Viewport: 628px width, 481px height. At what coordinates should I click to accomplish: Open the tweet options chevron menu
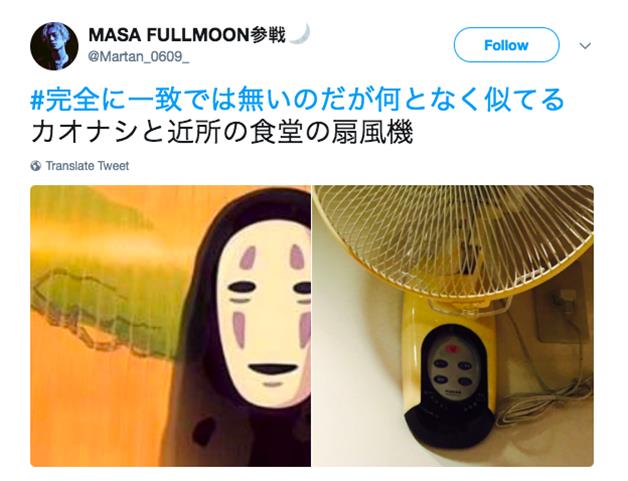[x=585, y=46]
